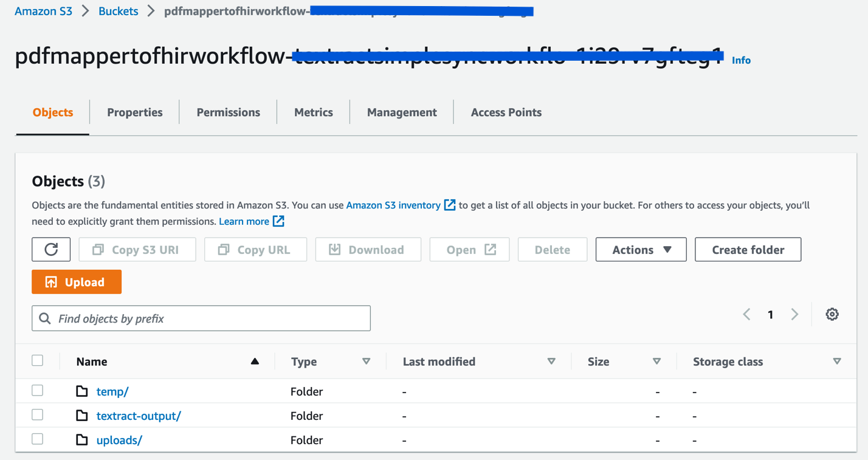868x460 pixels.
Task: Click the Name column header text
Action: 92,362
